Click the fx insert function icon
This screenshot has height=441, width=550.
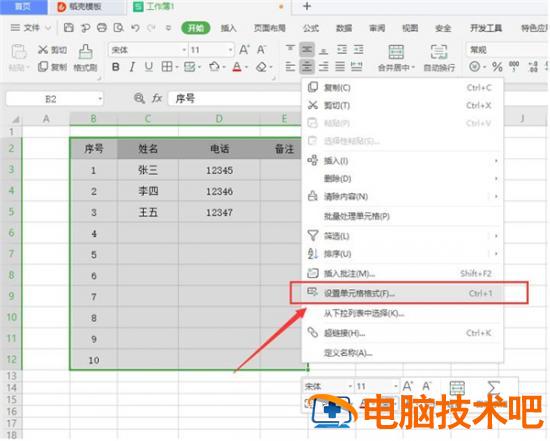click(x=157, y=99)
